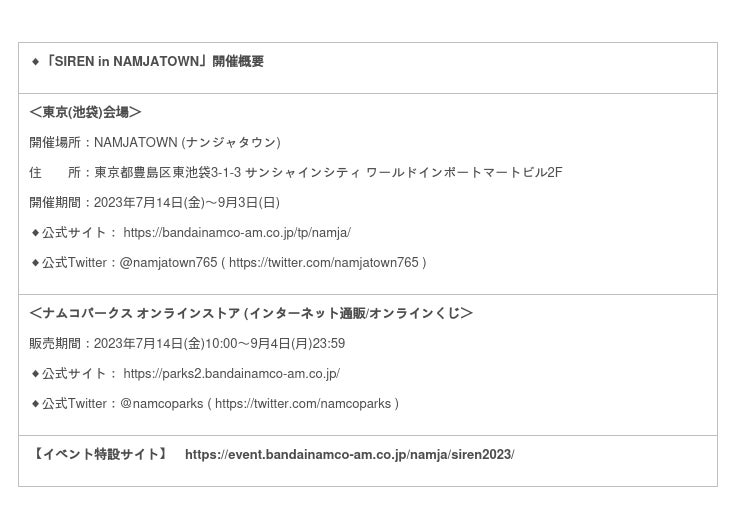740x527 pixels.
Task: Click the 公式Twitter label in the online store section
Action: point(74,404)
